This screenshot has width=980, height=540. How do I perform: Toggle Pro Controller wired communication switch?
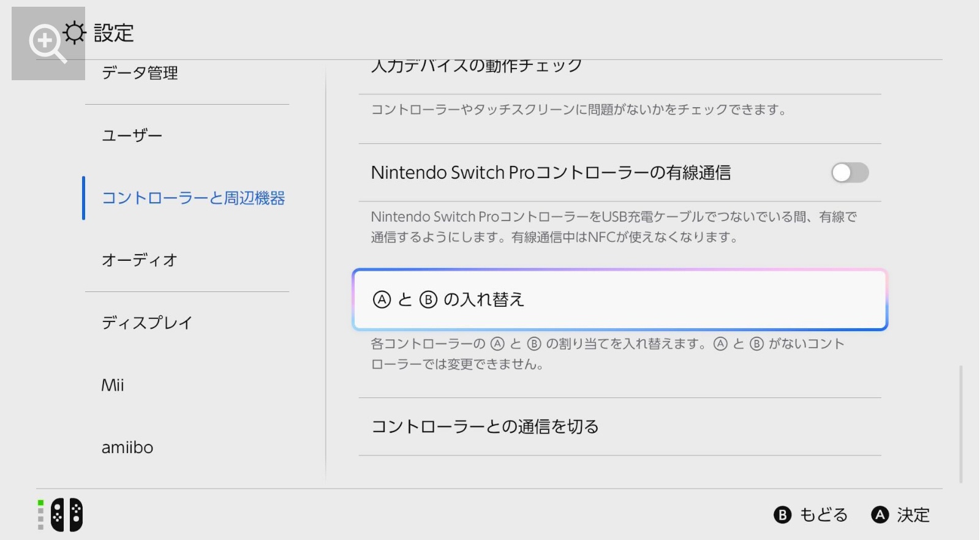850,173
